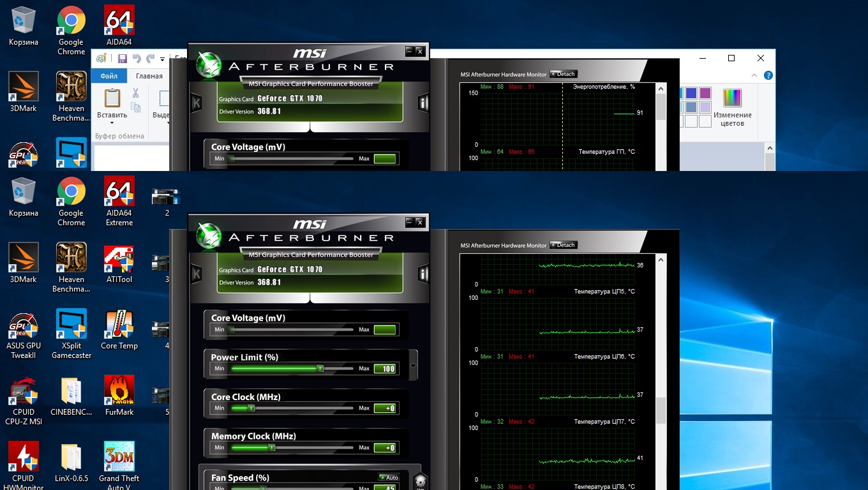Expand the Power Limit side arrow

414,366
